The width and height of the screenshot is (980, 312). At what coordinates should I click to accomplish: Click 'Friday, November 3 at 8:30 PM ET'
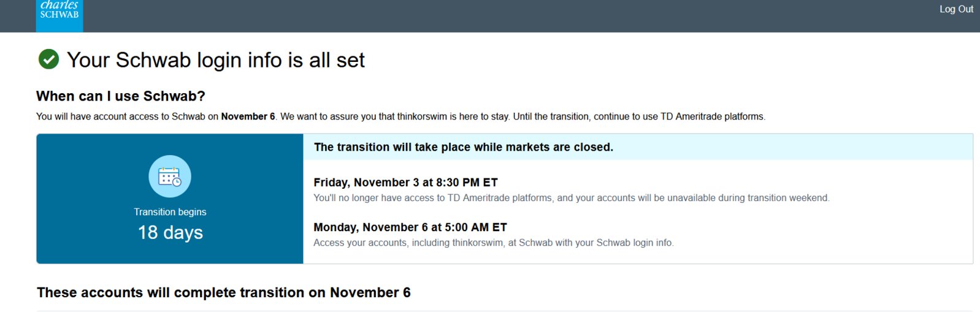pyautogui.click(x=405, y=183)
